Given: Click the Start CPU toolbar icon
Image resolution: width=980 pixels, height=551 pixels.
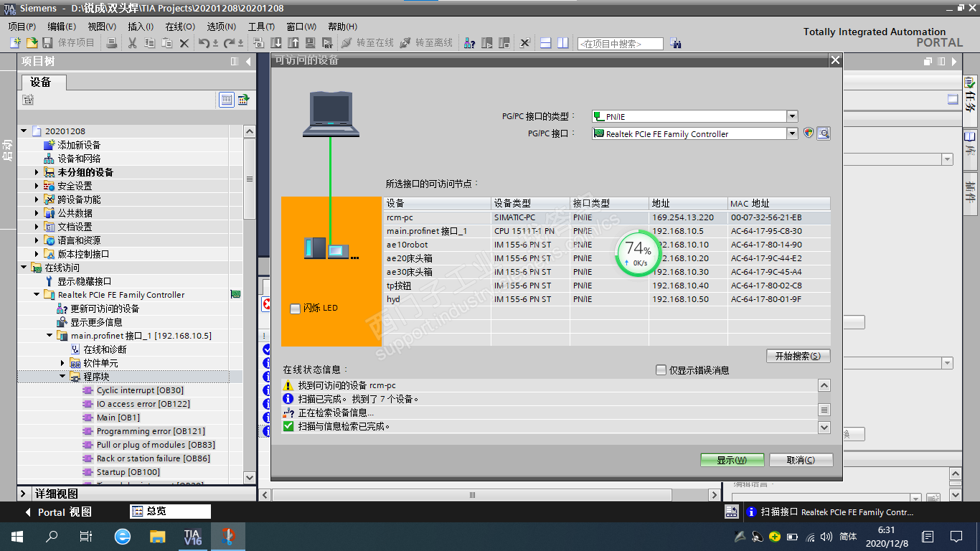Looking at the screenshot, I should 487,43.
